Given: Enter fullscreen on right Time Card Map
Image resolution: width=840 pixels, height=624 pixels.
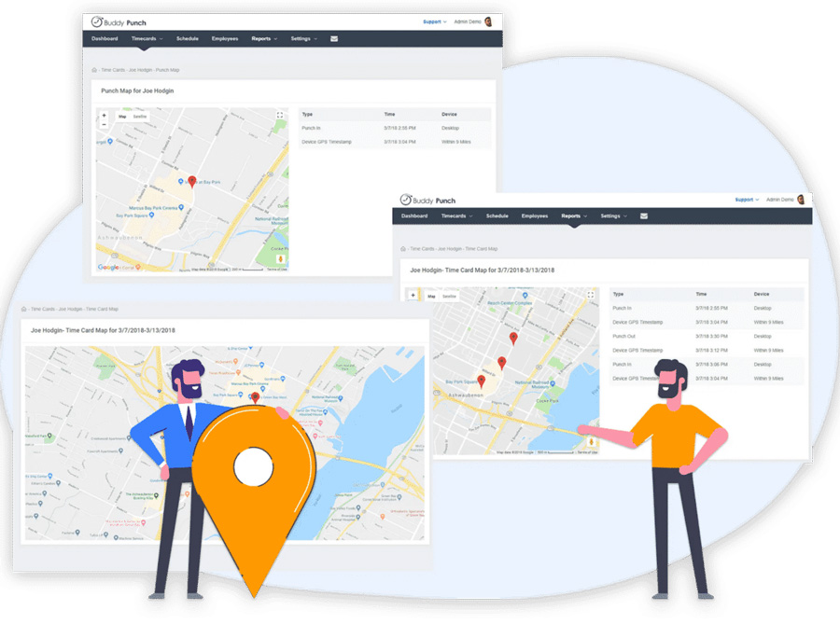Looking at the screenshot, I should 591,295.
